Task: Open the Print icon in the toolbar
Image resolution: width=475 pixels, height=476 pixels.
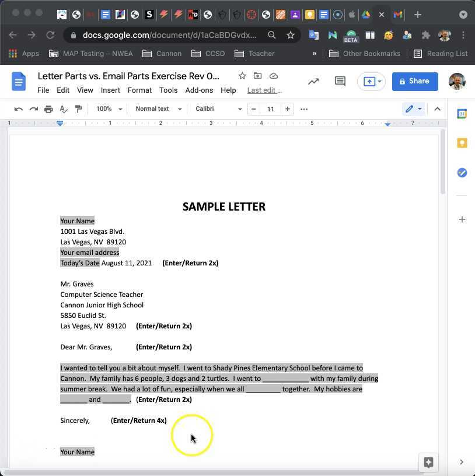Action: point(49,108)
